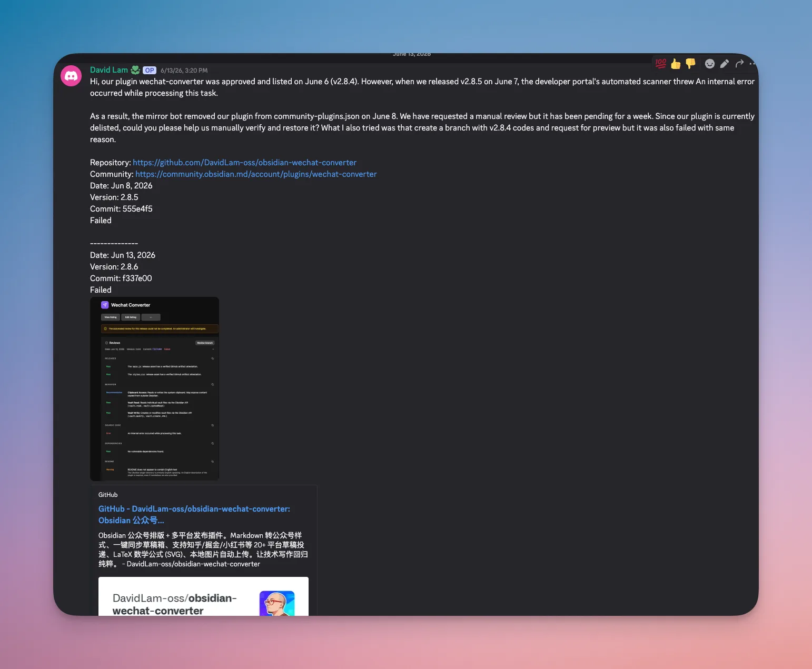Viewport: 812px width, 669px height.
Task: Click the OP badge next to the username
Action: (x=150, y=70)
